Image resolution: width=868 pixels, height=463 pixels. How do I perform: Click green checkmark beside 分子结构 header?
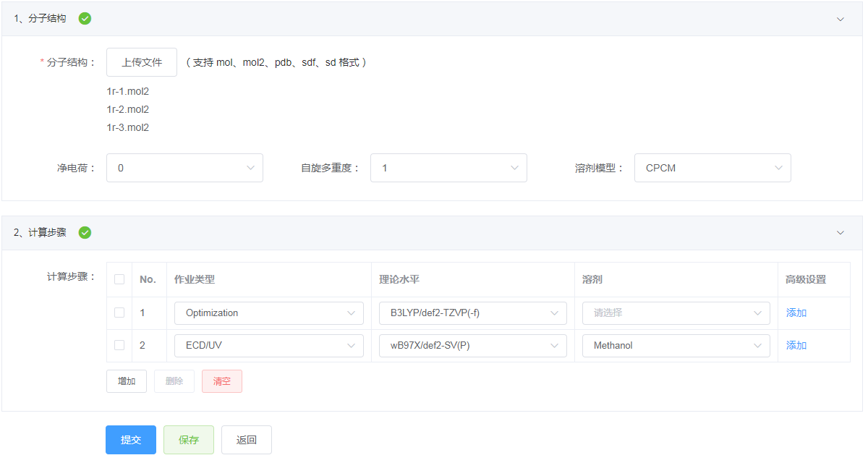[x=85, y=19]
